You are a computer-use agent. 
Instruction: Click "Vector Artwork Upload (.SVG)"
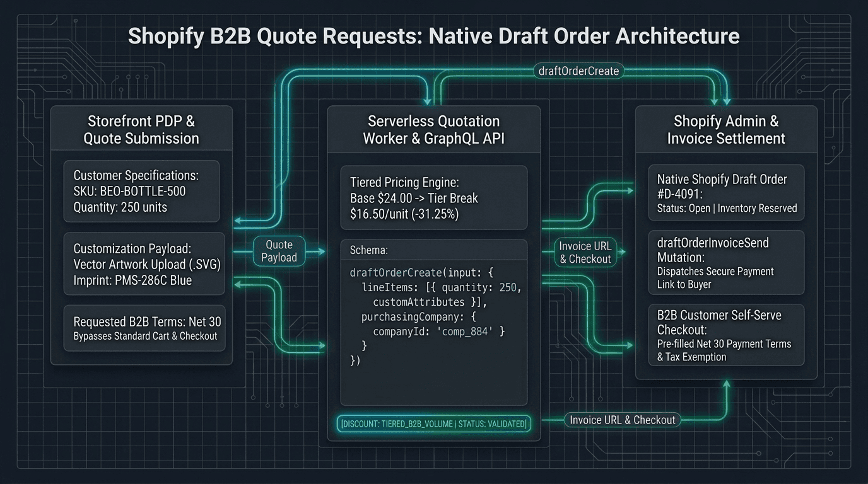147,265
